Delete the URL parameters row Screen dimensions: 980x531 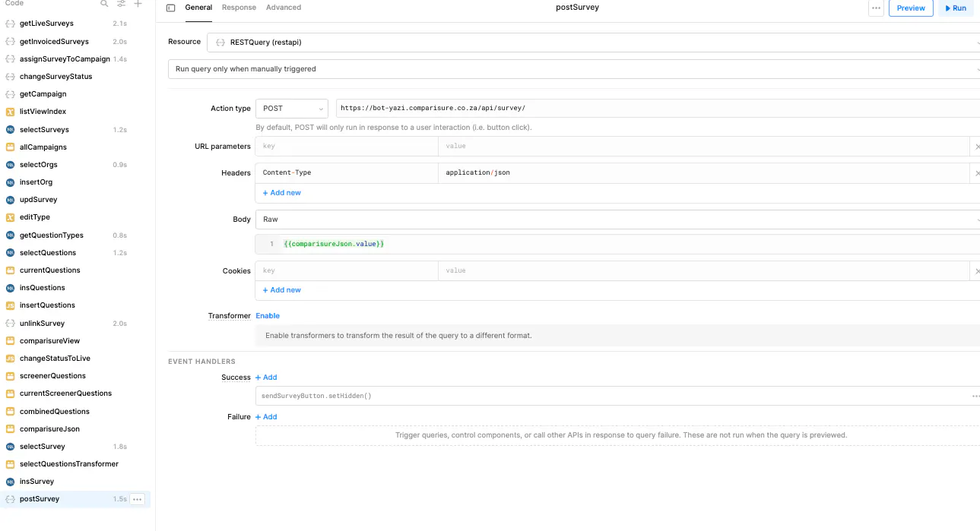tap(977, 146)
